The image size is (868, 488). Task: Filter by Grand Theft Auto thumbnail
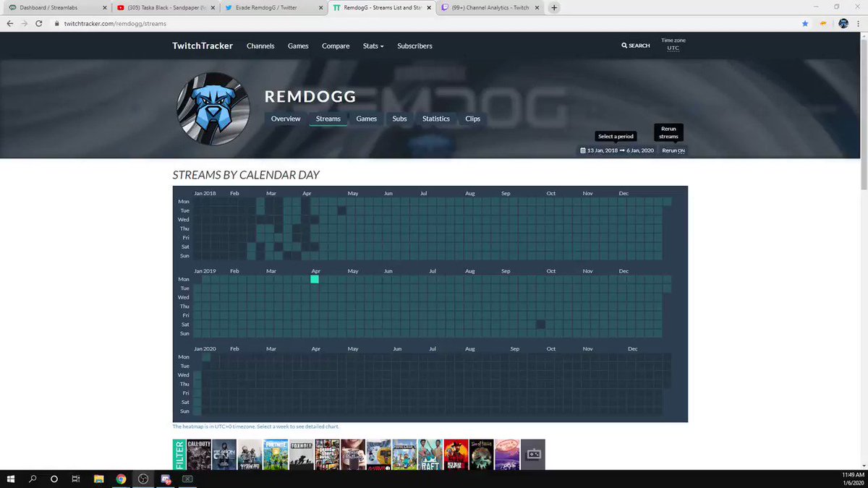click(327, 455)
